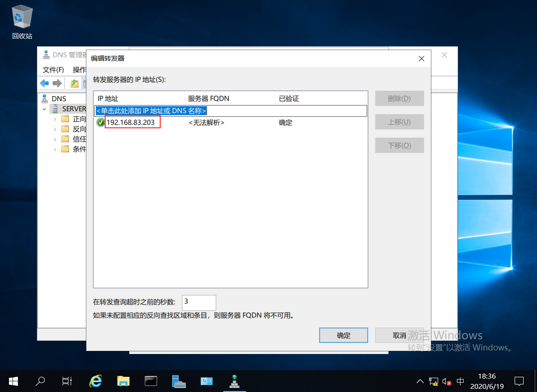Open File Explorer from taskbar
Viewport: 537px width, 392px height.
pyautogui.click(x=123, y=381)
